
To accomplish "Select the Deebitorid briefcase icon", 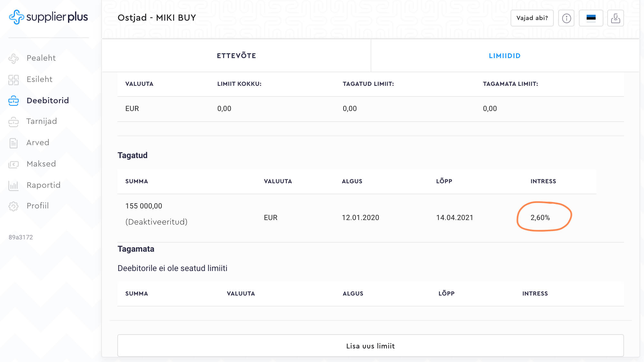I will 14,101.
